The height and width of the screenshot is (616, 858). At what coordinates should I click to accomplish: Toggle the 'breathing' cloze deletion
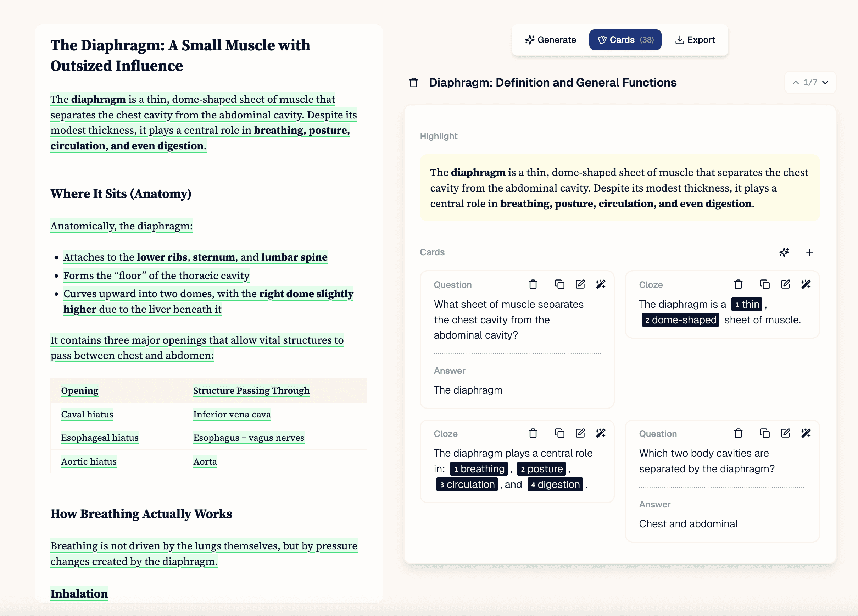click(x=479, y=469)
